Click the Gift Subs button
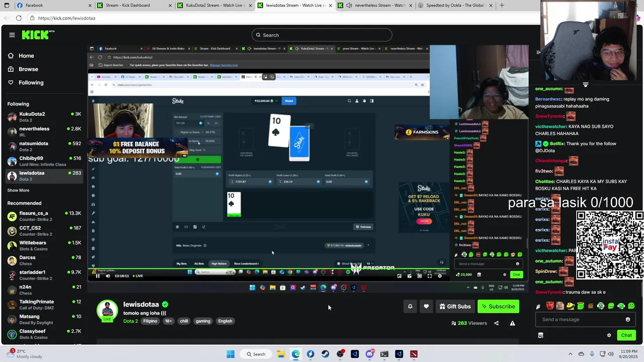644x362 pixels. coord(455,306)
